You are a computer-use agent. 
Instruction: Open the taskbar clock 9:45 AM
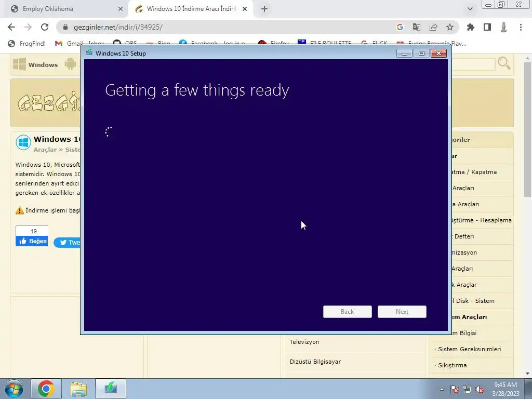click(x=506, y=389)
